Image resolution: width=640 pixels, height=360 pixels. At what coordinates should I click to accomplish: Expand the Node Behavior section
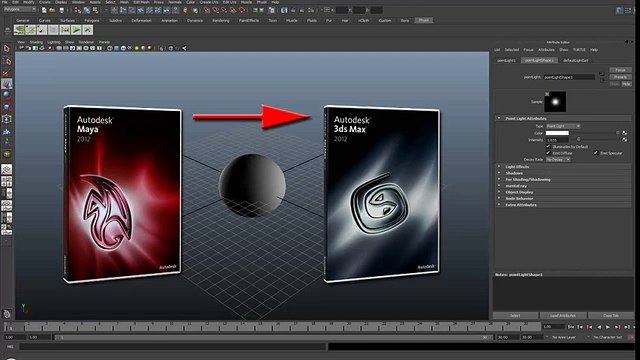pyautogui.click(x=499, y=198)
